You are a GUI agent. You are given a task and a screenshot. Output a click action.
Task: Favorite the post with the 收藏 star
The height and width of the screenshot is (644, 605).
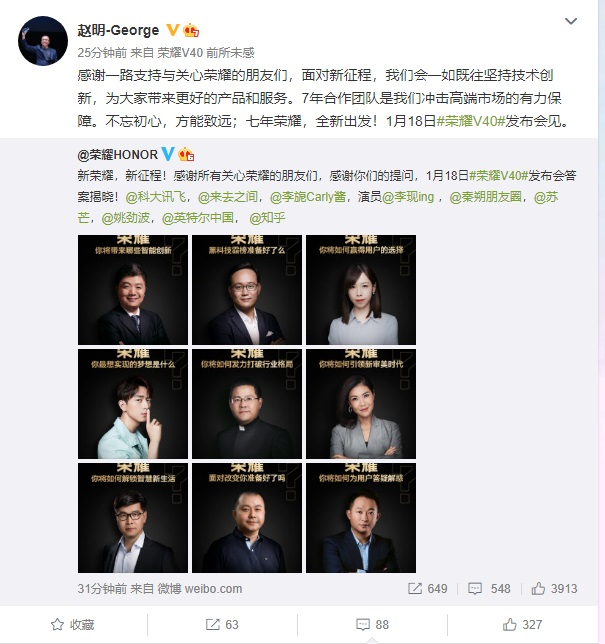pyautogui.click(x=73, y=624)
